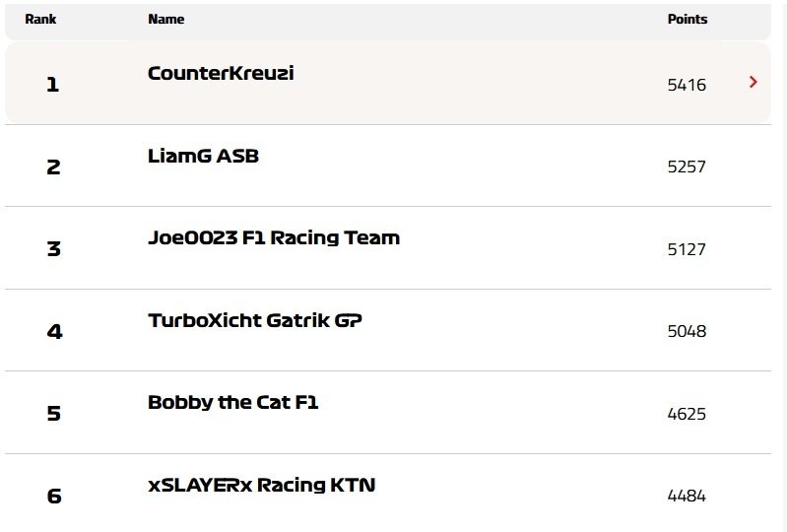Click the 5257 points value
The image size is (787, 532).
point(687,166)
